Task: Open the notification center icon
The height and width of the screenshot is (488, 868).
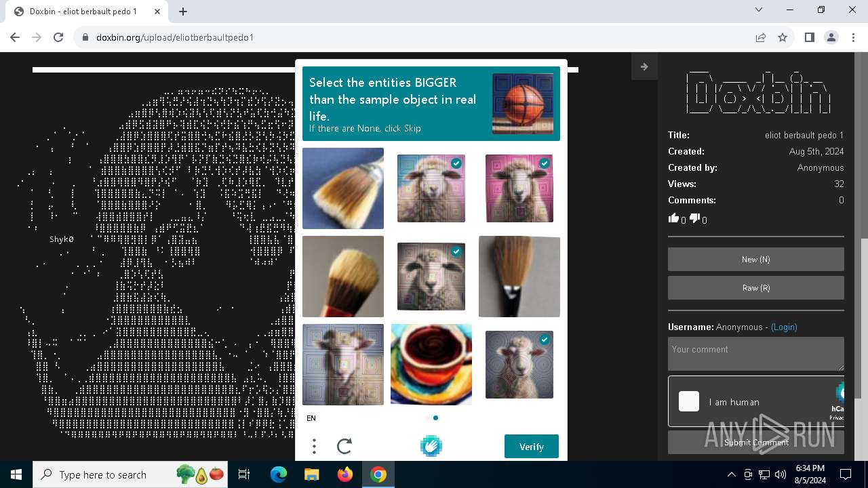Action: (x=846, y=474)
